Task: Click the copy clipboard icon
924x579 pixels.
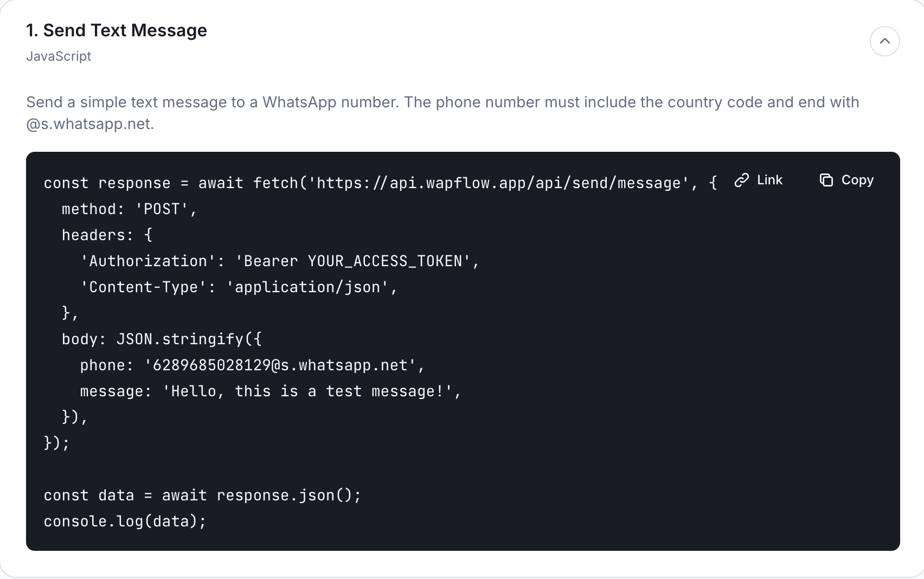Action: (x=826, y=180)
